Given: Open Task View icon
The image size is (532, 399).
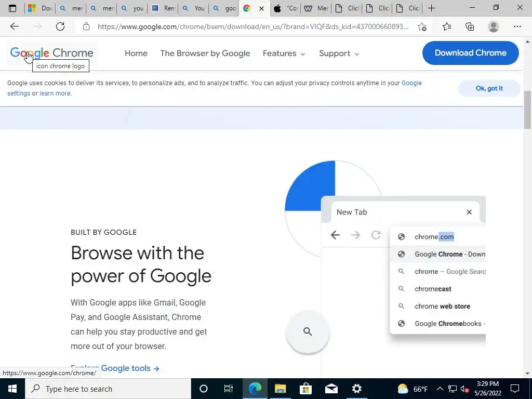Looking at the screenshot, I should 229,389.
